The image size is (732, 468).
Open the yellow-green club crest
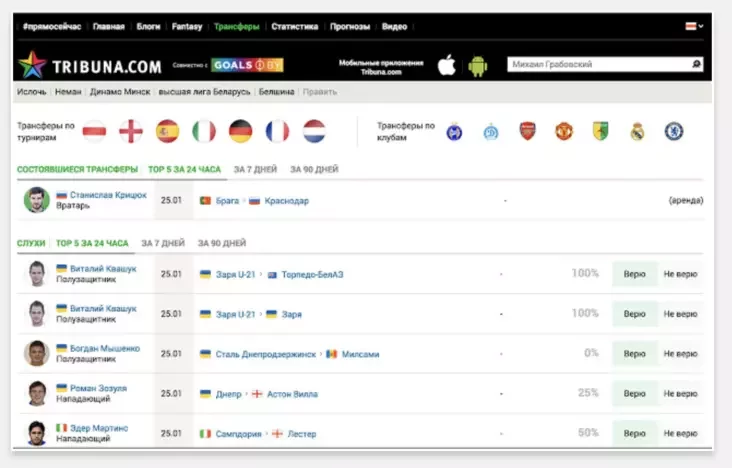click(600, 131)
